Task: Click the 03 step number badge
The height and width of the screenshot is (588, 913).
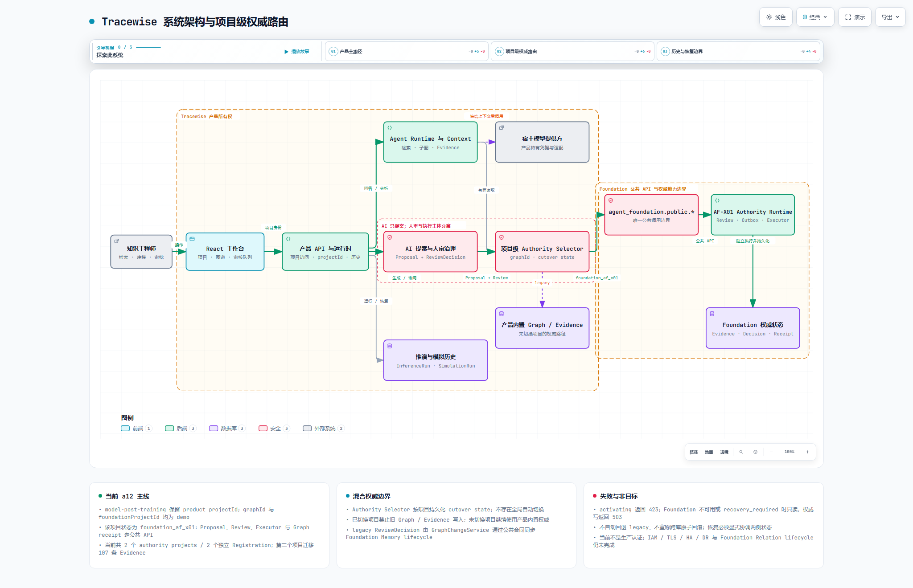Action: [x=665, y=51]
